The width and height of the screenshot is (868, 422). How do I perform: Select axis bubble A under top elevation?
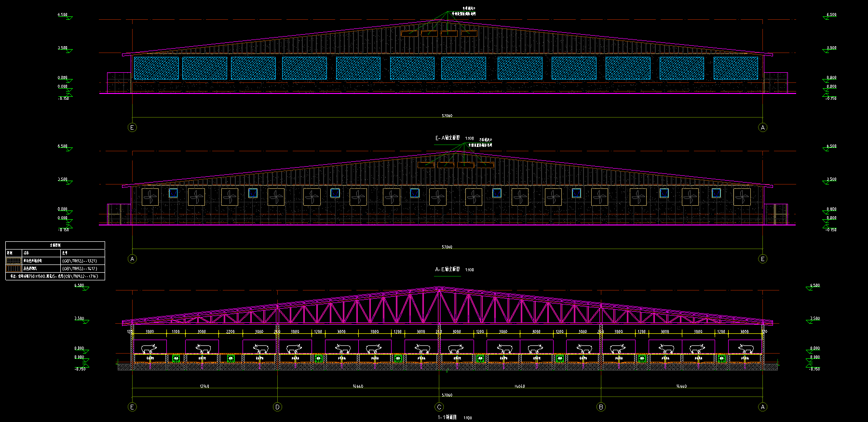coord(762,128)
